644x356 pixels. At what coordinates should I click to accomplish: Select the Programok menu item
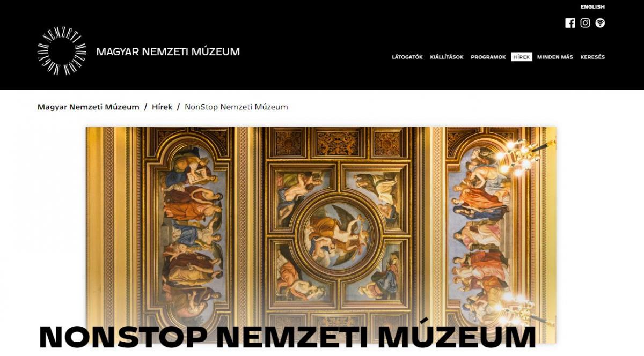pyautogui.click(x=488, y=57)
